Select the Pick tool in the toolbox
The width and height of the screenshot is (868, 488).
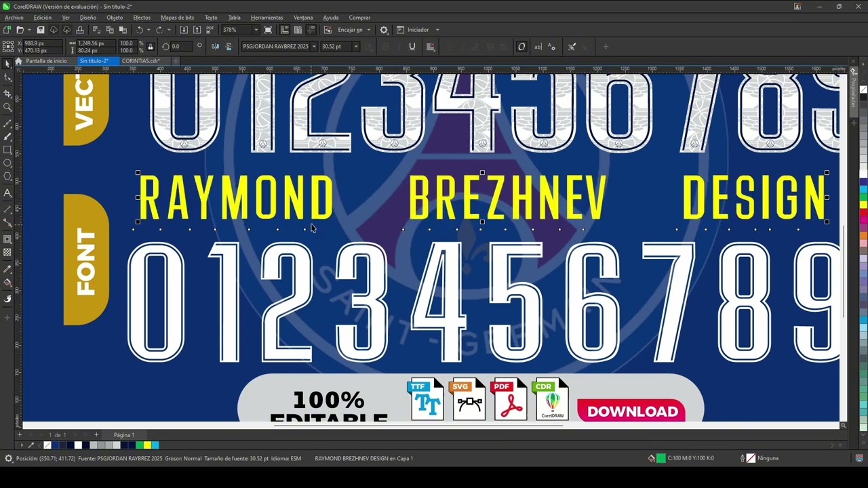click(x=7, y=64)
